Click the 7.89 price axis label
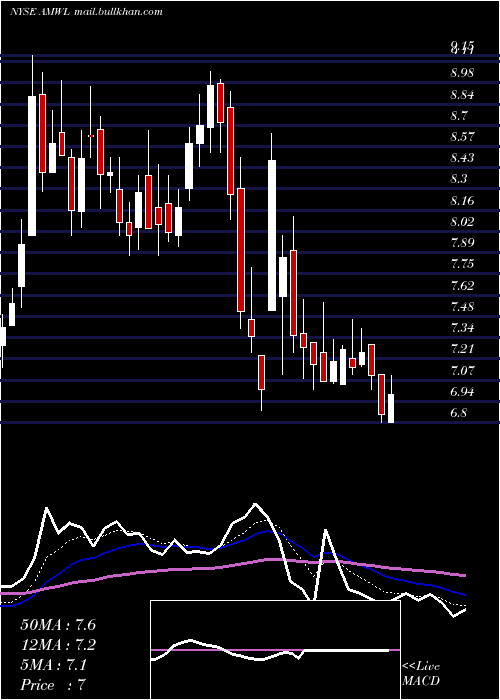This screenshot has height=700, width=500. 463,243
